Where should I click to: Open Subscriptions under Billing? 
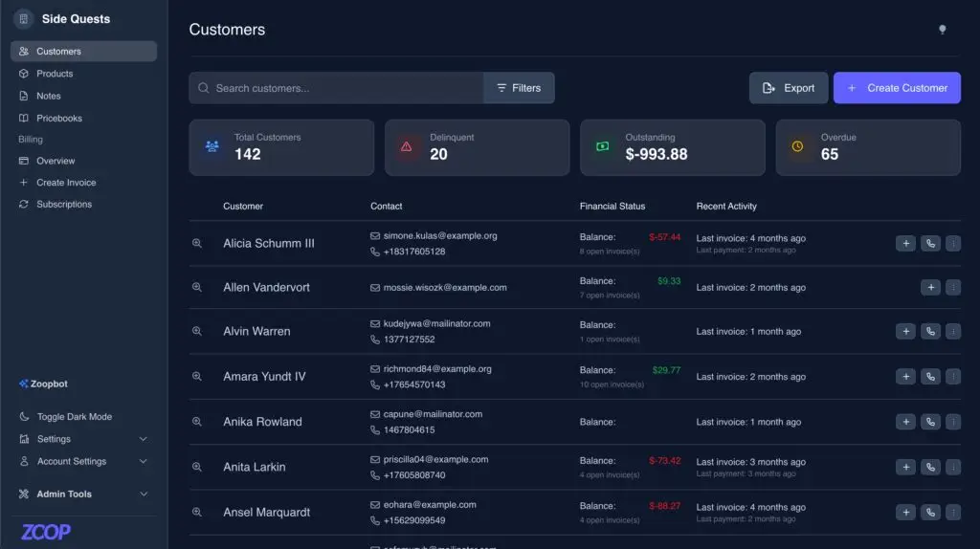pos(64,205)
